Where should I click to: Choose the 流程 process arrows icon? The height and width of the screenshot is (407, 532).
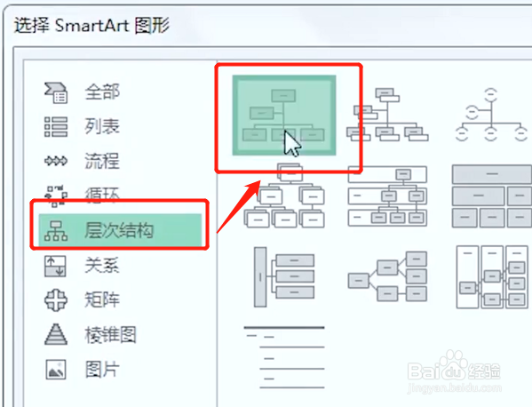[x=56, y=161]
